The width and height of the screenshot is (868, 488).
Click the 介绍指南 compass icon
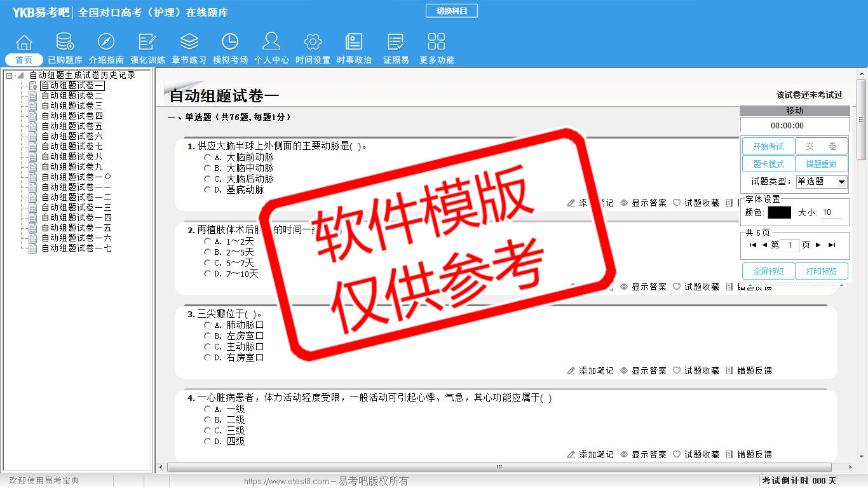click(x=106, y=43)
